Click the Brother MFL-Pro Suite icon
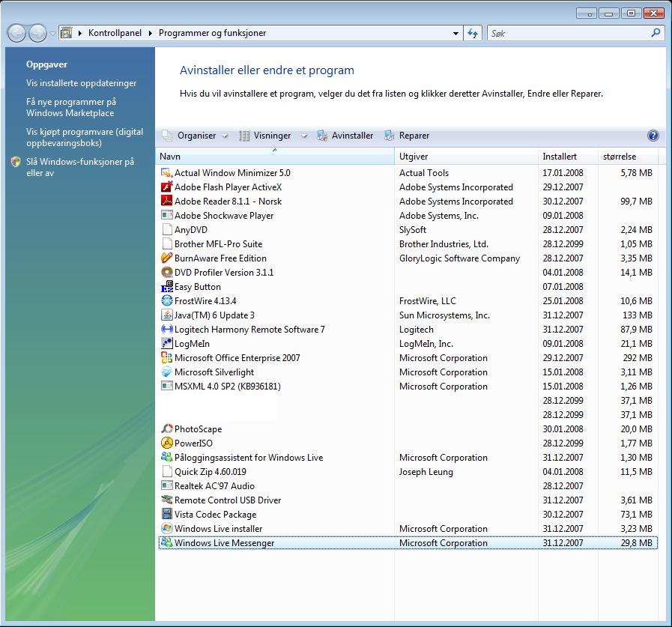 166,244
